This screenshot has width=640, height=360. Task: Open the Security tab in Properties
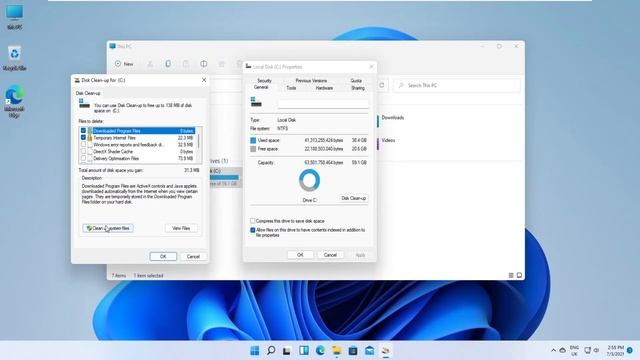pos(264,81)
